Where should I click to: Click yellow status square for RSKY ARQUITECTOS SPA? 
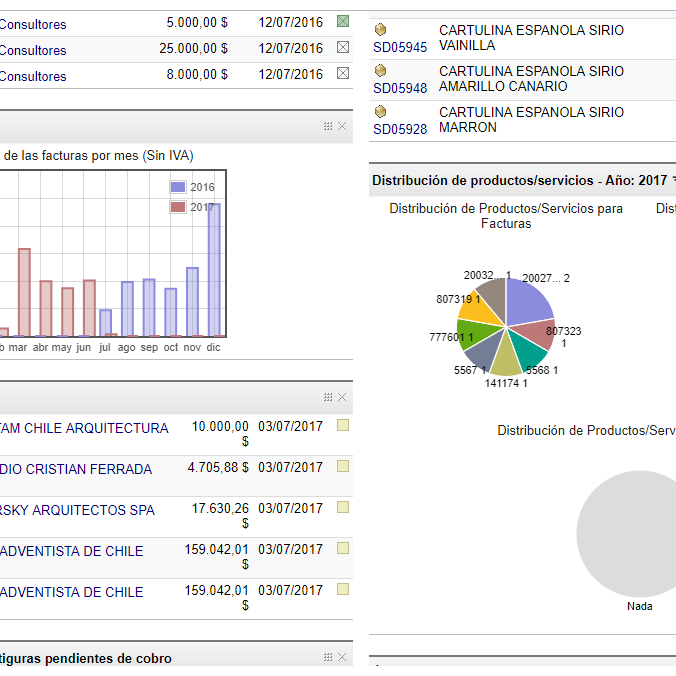point(343,507)
